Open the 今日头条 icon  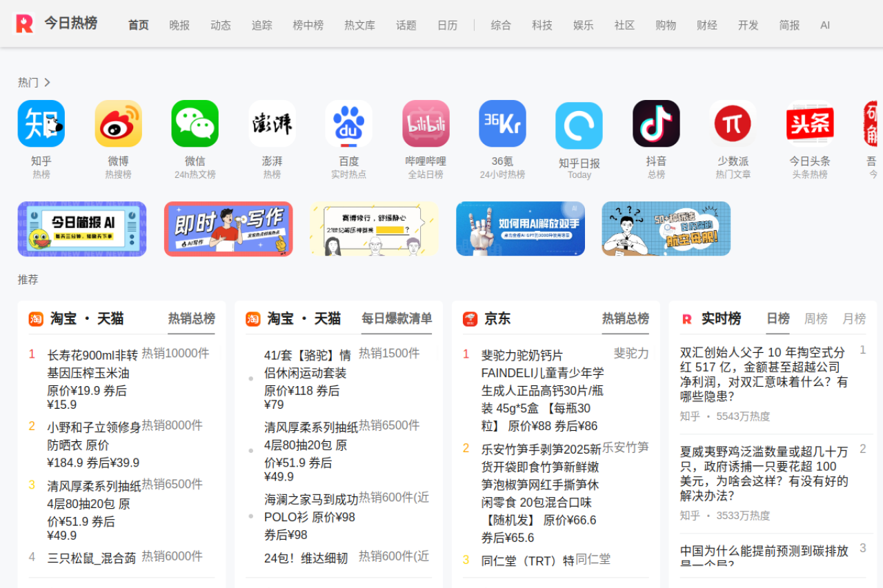[811, 123]
